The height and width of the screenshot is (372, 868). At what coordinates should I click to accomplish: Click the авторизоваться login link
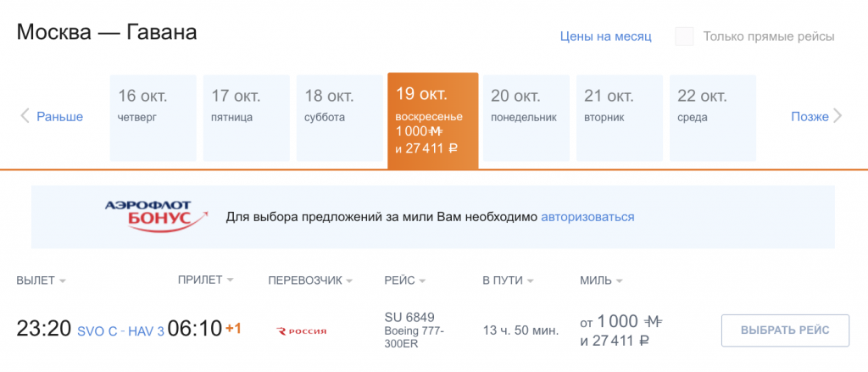point(587,217)
